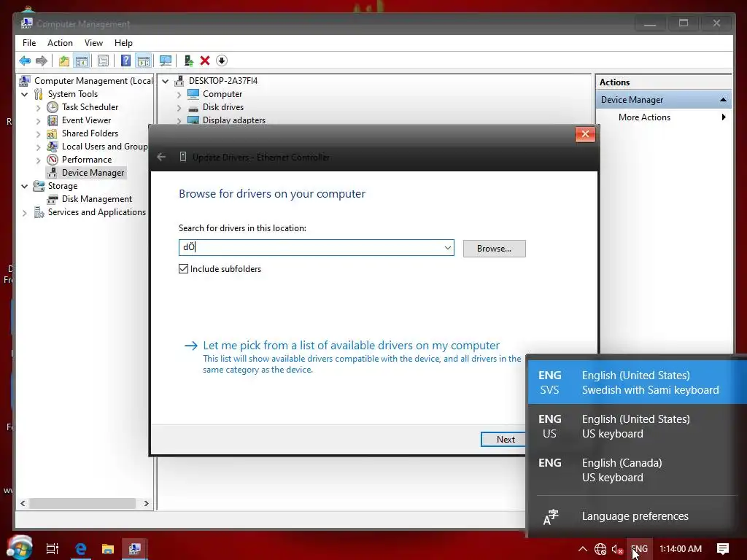Select Performance in System Tools
The width and height of the screenshot is (747, 560).
[87, 160]
